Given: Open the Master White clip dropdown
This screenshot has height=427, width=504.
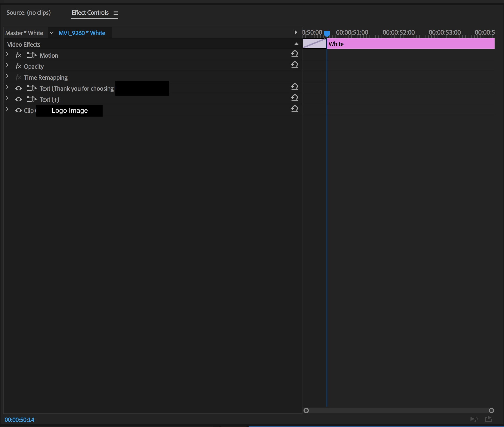Looking at the screenshot, I should click(x=52, y=33).
